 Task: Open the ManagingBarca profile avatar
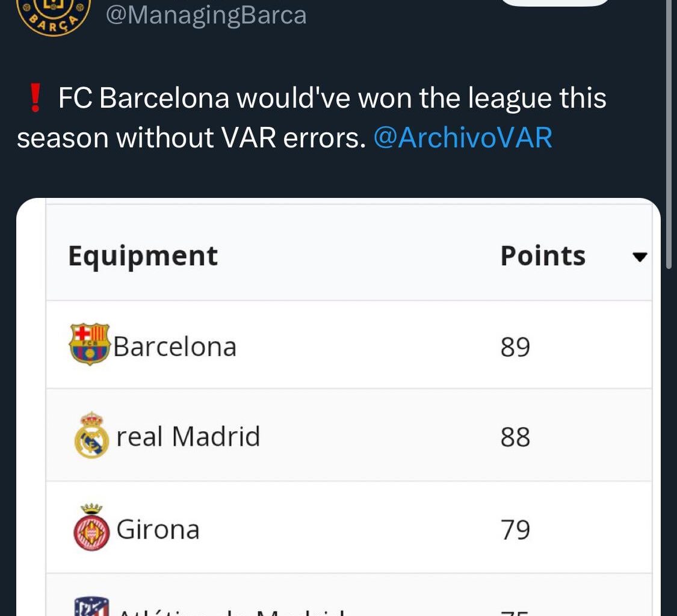[x=53, y=13]
